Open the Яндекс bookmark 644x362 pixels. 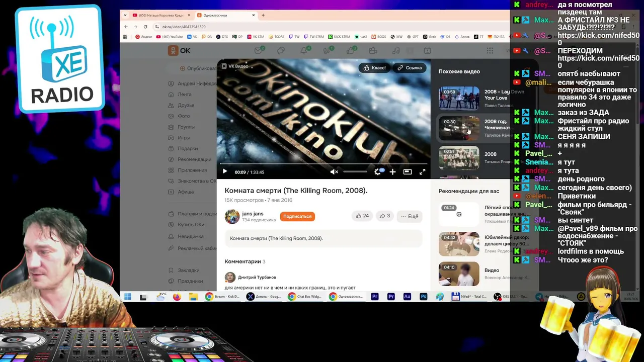point(144,37)
